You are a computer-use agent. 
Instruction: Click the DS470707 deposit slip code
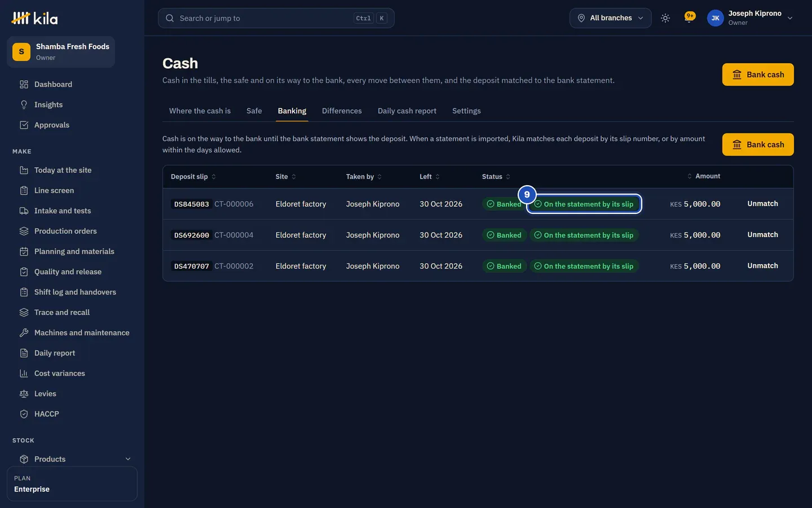(x=191, y=266)
